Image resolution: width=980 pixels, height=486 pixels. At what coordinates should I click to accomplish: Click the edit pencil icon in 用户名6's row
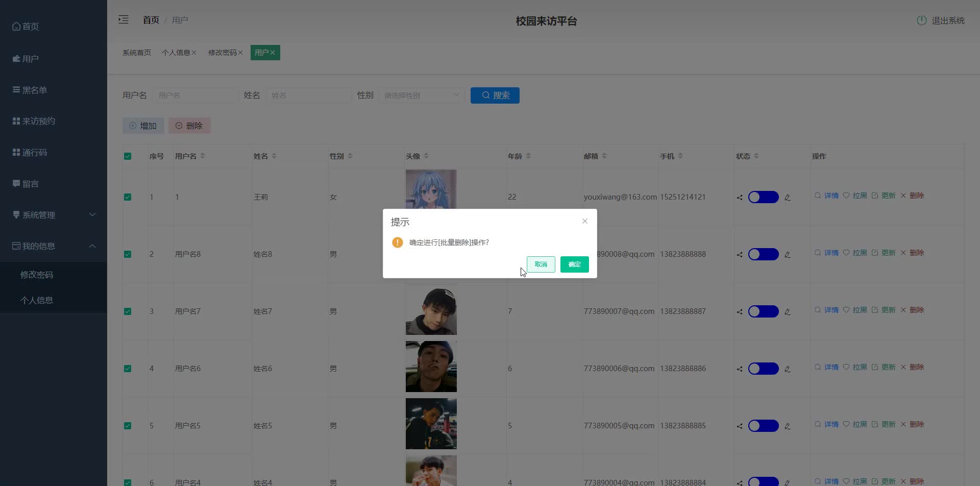788,369
